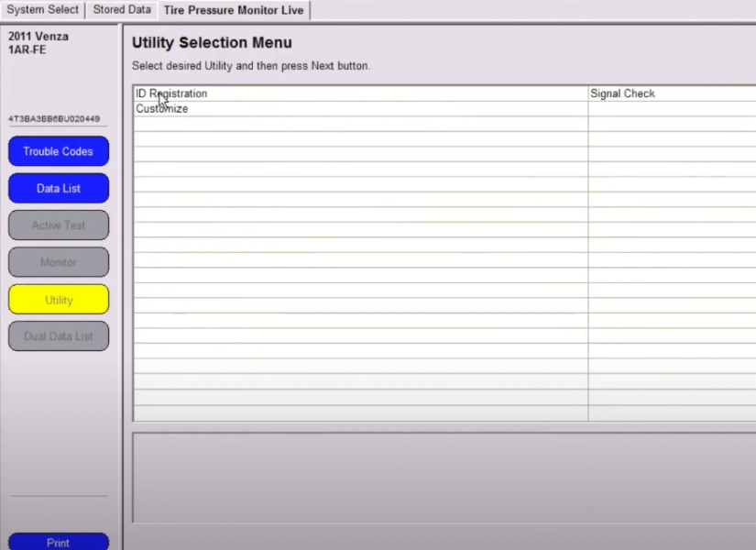Switch to the System Select tab
Image resolution: width=756 pixels, height=550 pixels.
point(42,10)
